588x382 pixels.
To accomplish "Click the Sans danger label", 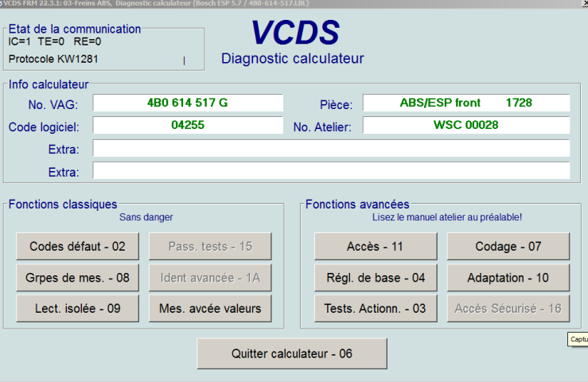I will click(x=146, y=217).
